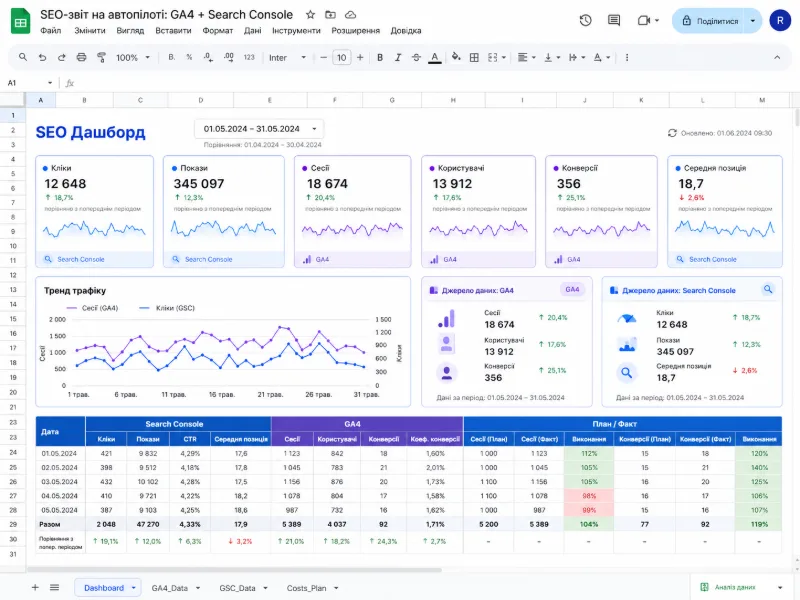Open the comments panel icon
The image size is (800, 600).
[x=613, y=18]
